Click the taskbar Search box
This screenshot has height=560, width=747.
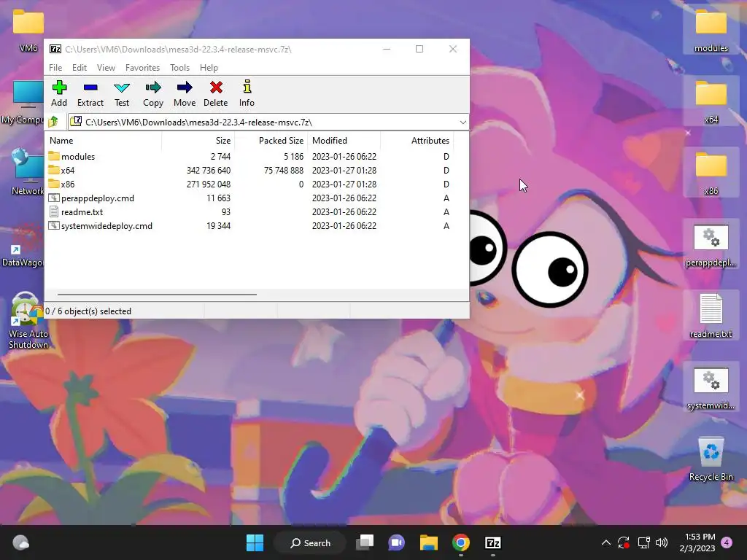[x=310, y=542]
